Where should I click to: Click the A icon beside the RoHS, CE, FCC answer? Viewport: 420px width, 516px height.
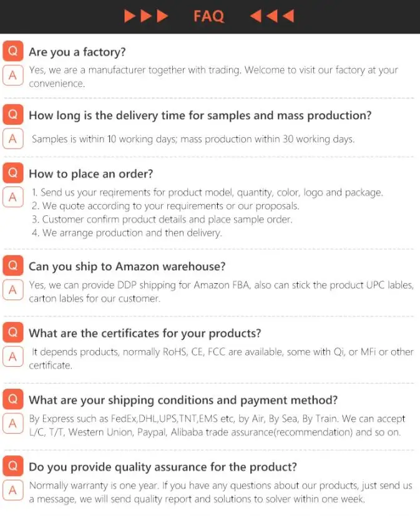(x=12, y=357)
